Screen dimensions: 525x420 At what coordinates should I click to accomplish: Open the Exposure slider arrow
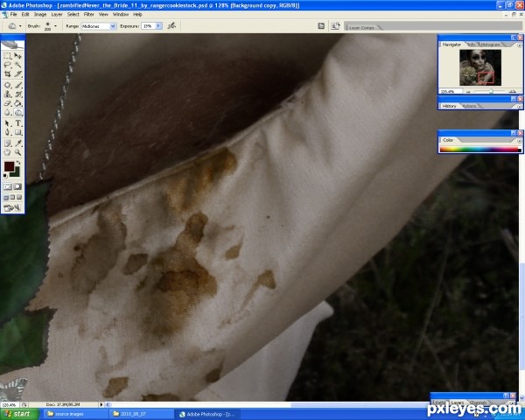point(158,25)
